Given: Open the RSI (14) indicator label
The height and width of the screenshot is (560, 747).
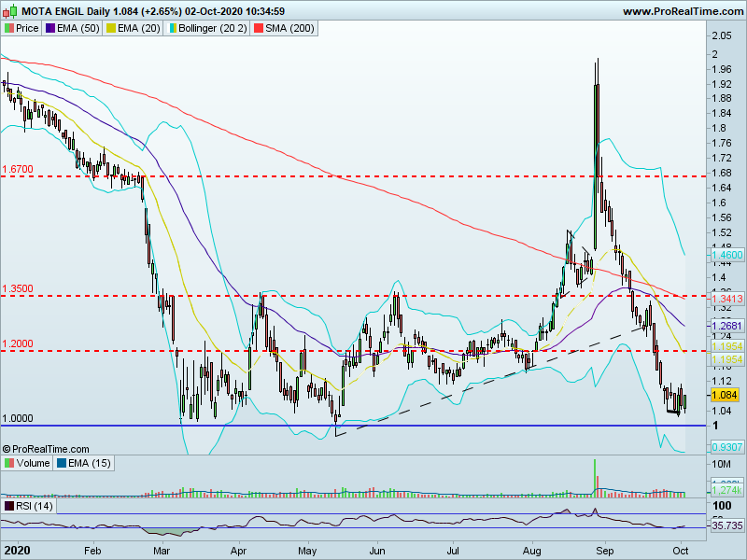Looking at the screenshot, I should (x=35, y=506).
